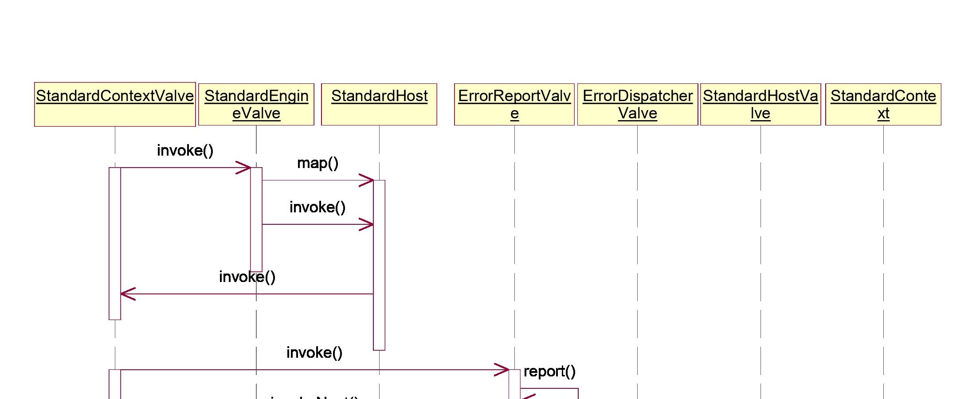Image resolution: width=980 pixels, height=399 pixels.
Task: Select the StandardEngineValve activation bar
Action: click(256, 219)
